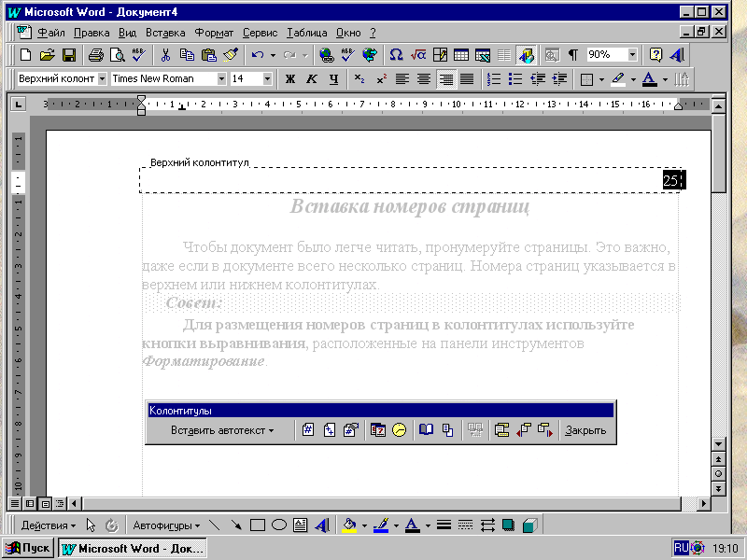747x560 pixels.
Task: Insert page number in the Колонтитулы toolbar
Action: [x=308, y=430]
